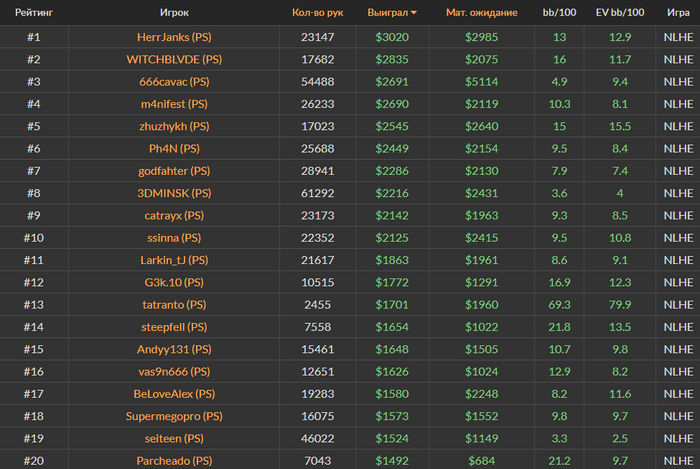700x469 pixels.
Task: Click the sort arrow next to Выиграл
Action: 414,13
